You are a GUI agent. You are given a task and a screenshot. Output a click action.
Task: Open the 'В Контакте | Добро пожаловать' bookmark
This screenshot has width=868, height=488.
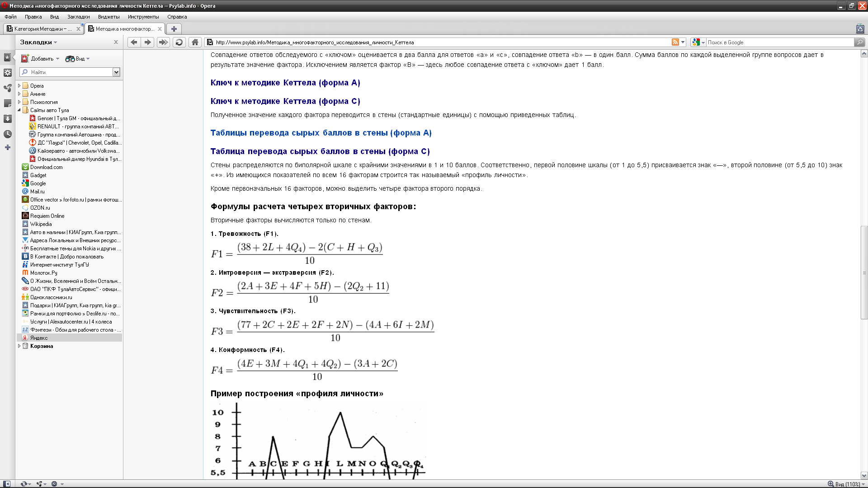[x=66, y=256]
